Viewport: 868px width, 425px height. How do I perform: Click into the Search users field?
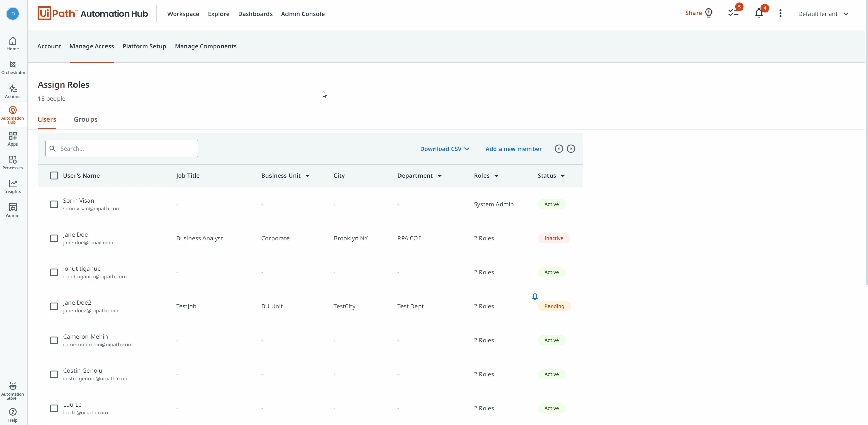point(122,149)
